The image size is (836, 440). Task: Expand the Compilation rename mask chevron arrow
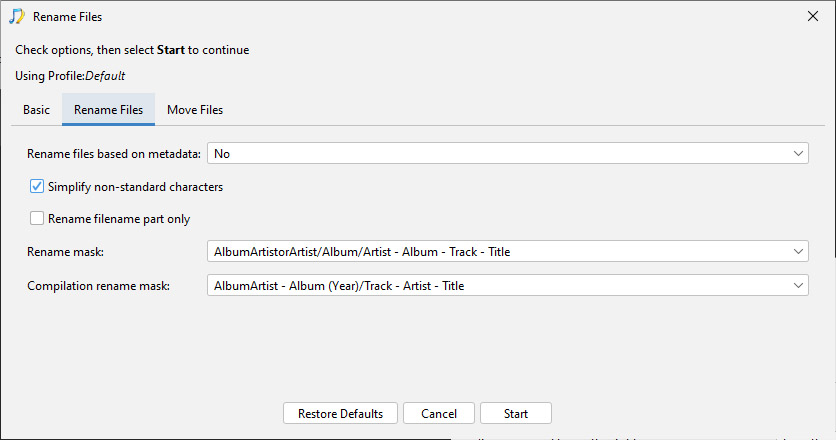tap(798, 285)
